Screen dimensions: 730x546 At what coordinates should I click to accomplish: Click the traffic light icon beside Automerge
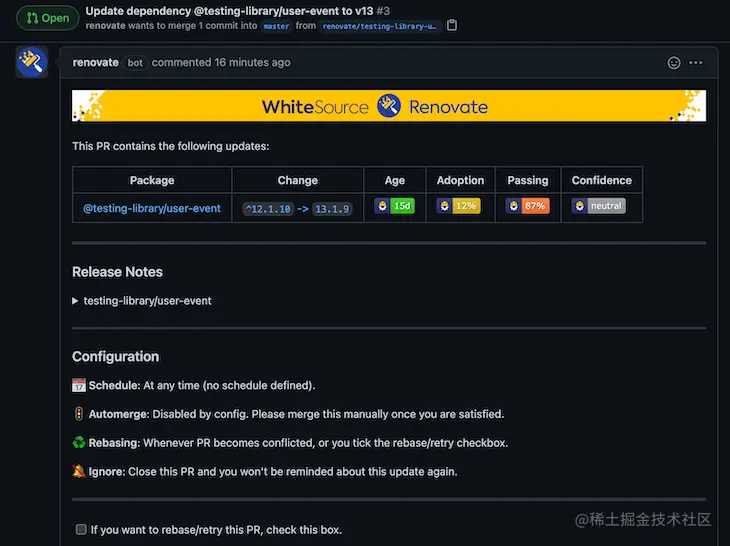point(79,414)
